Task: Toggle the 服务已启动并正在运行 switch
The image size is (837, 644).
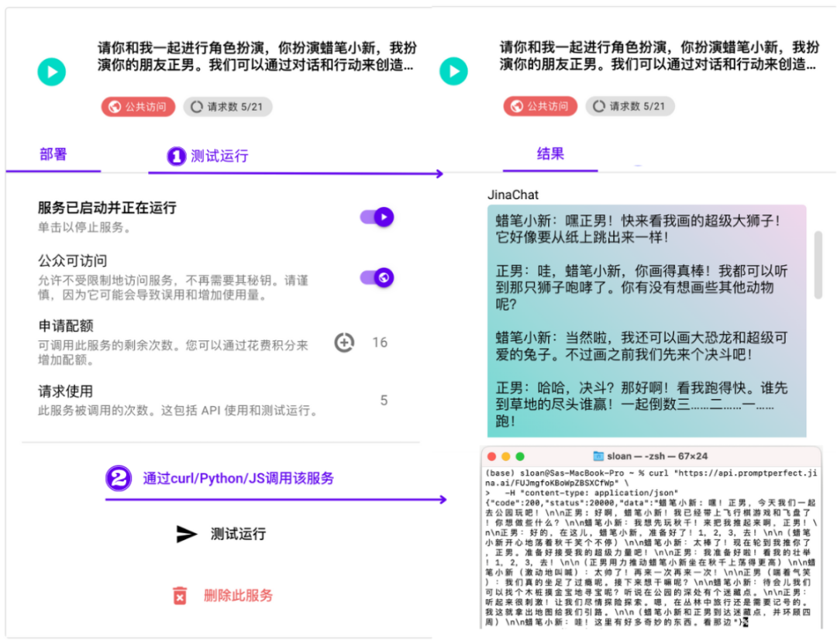Action: coord(377,217)
